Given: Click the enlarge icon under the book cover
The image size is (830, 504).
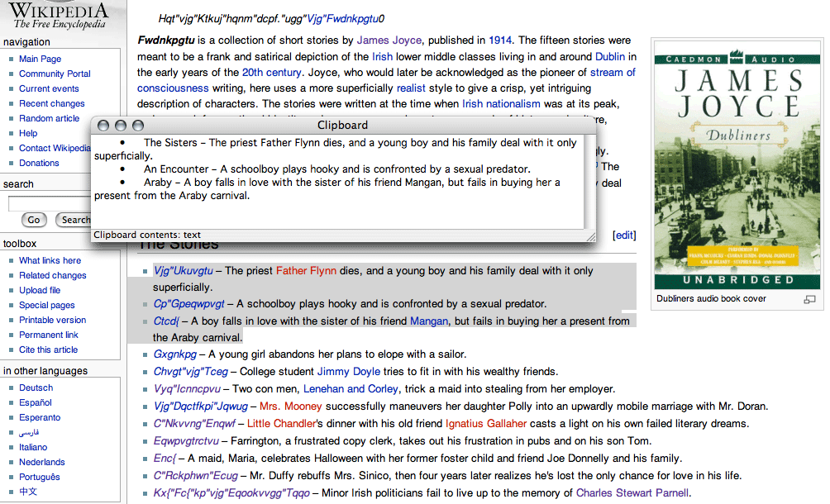Looking at the screenshot, I should tap(809, 300).
